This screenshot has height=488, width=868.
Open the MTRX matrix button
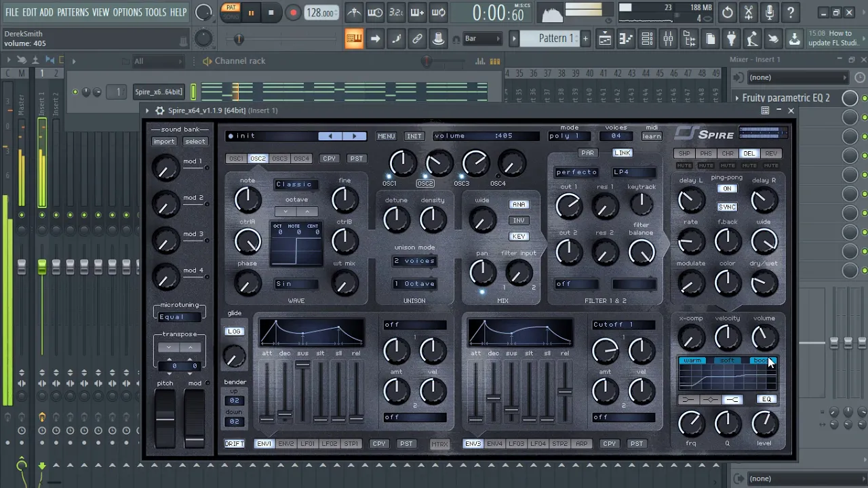[x=440, y=445]
